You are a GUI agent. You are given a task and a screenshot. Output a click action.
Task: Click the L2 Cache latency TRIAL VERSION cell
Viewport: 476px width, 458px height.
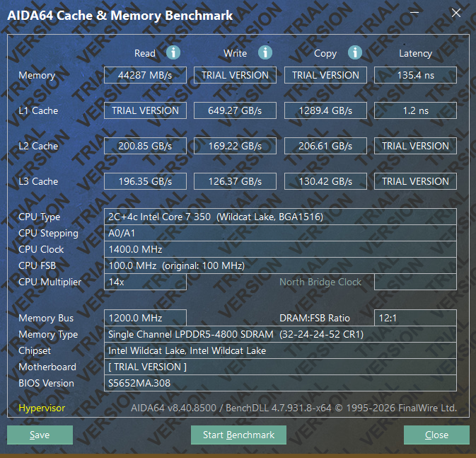(x=415, y=146)
